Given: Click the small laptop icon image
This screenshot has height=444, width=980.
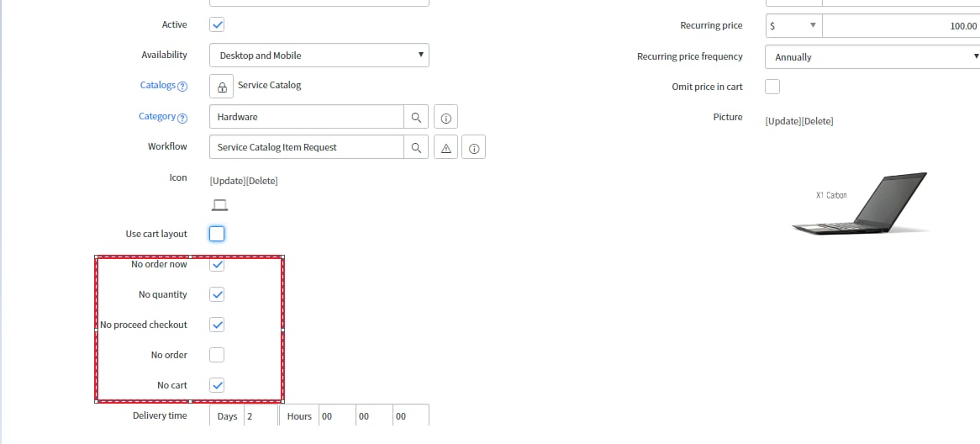Looking at the screenshot, I should click(219, 204).
